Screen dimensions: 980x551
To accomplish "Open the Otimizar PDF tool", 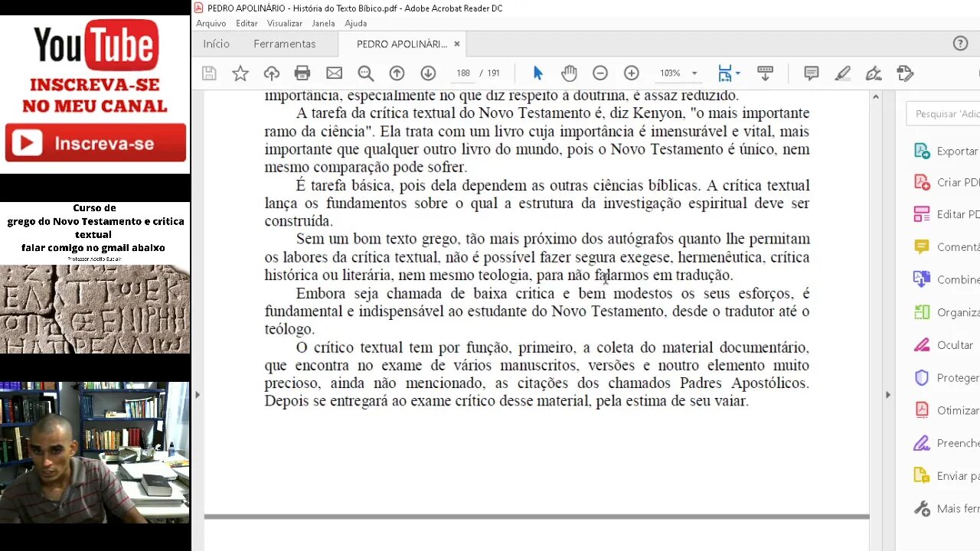I will coord(947,410).
